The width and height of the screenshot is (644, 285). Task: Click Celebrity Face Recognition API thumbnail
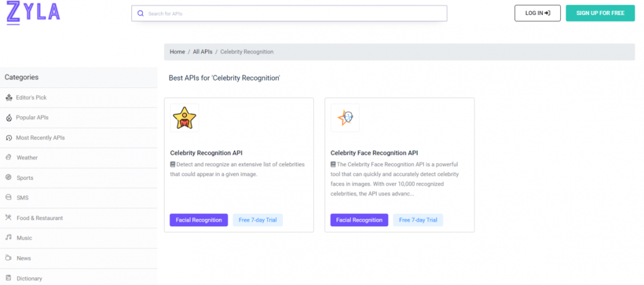pyautogui.click(x=345, y=118)
